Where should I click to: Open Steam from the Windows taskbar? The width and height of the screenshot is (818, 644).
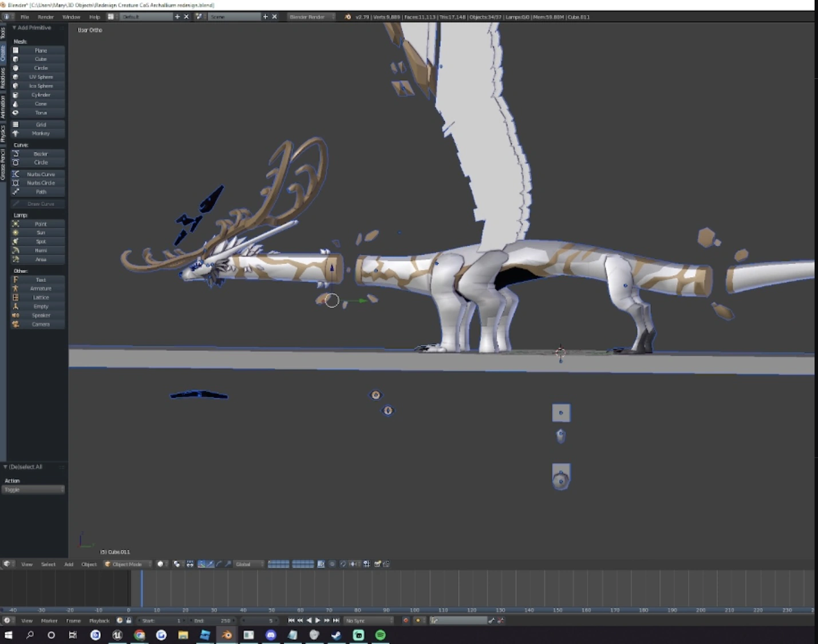336,635
